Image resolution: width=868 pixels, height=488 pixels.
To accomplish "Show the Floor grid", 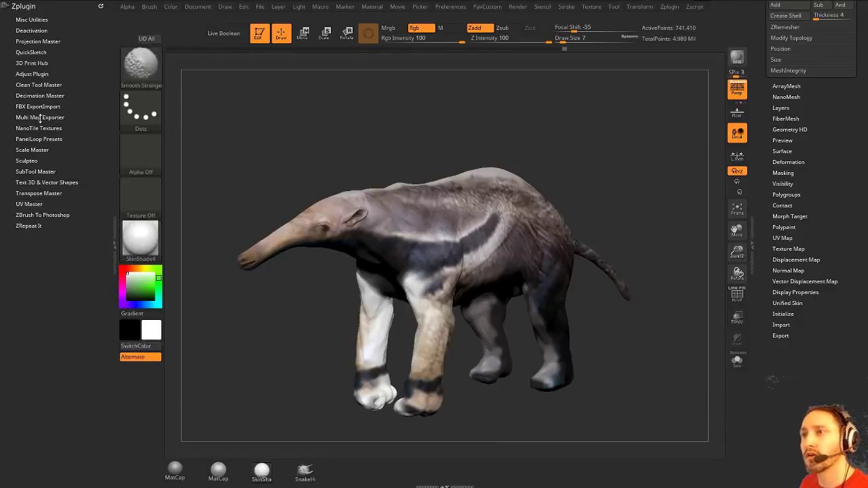I will point(737,113).
